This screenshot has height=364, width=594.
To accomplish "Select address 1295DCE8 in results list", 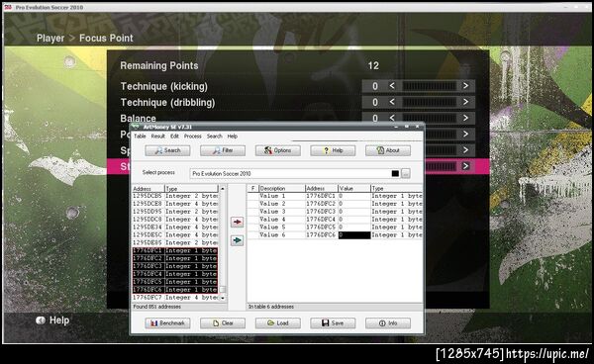I will (175, 204).
